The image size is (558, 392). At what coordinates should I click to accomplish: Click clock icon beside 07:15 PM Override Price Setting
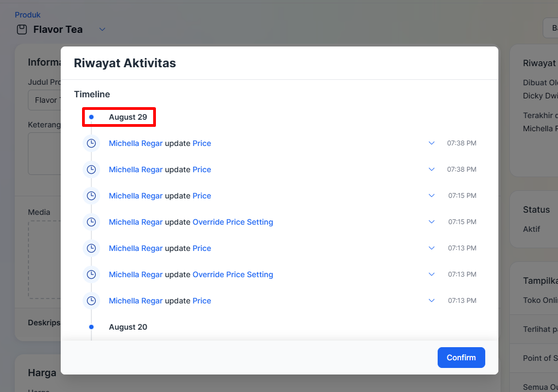(91, 222)
